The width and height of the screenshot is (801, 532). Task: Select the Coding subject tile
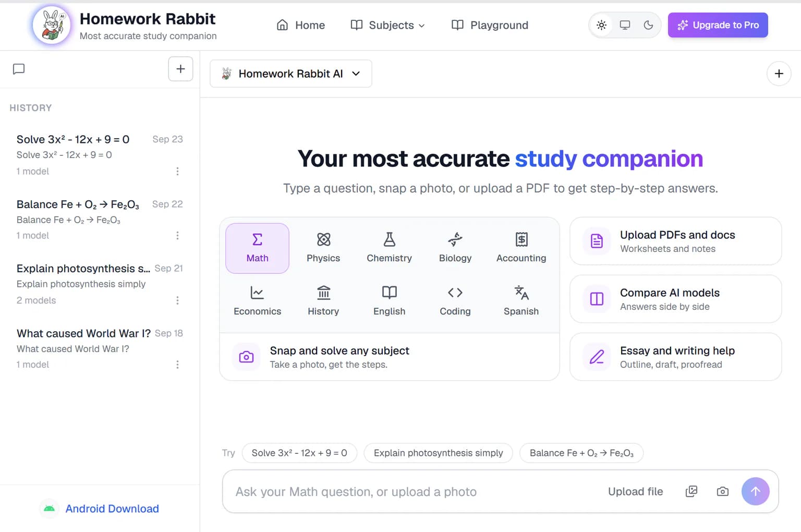tap(455, 301)
